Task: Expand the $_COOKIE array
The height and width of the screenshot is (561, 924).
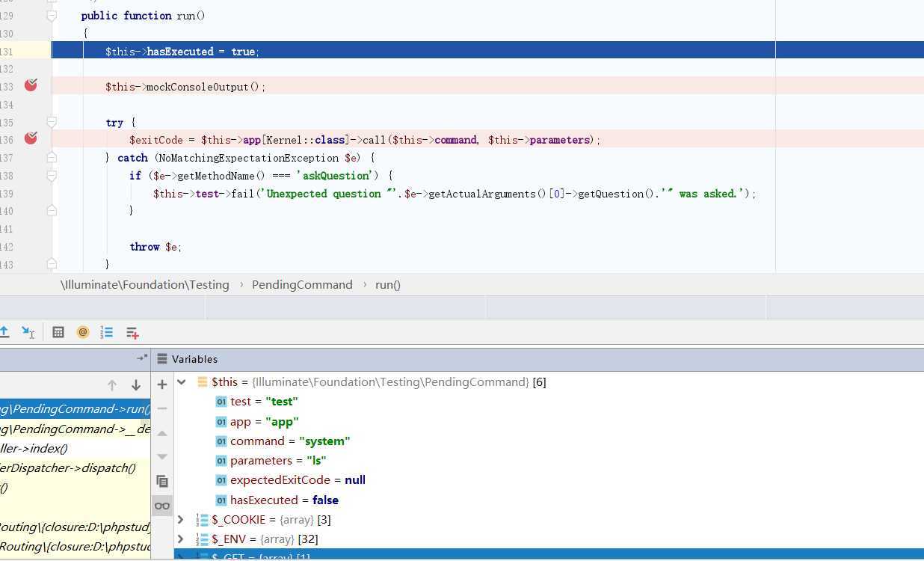Action: [181, 519]
